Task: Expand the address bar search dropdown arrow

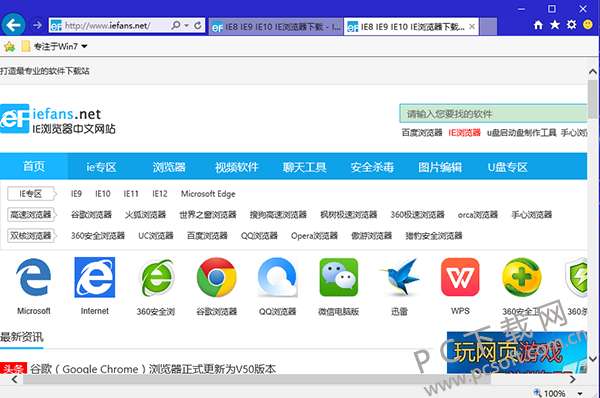Action: [187, 26]
